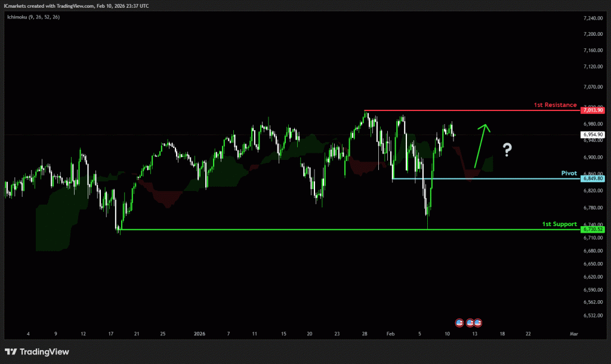Click the "1st Support" text label
The height and width of the screenshot is (364, 611).
559,224
